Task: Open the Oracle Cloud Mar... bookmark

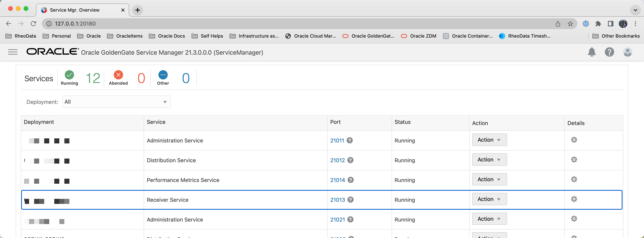Action: (x=311, y=36)
